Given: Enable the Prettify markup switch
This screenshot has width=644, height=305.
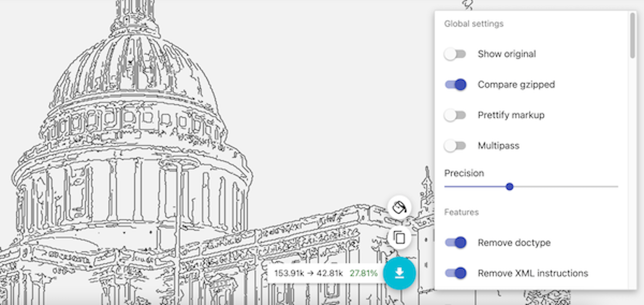Looking at the screenshot, I should tap(455, 115).
